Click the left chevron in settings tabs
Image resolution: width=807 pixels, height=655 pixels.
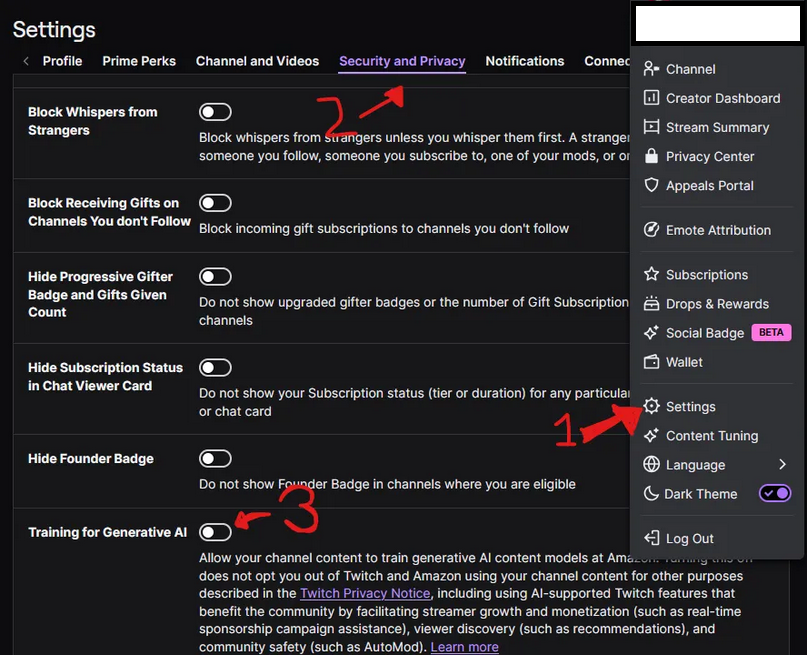pyautogui.click(x=26, y=61)
